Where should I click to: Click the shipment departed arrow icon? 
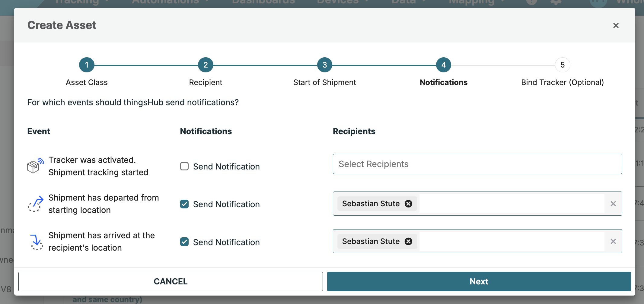coord(35,204)
